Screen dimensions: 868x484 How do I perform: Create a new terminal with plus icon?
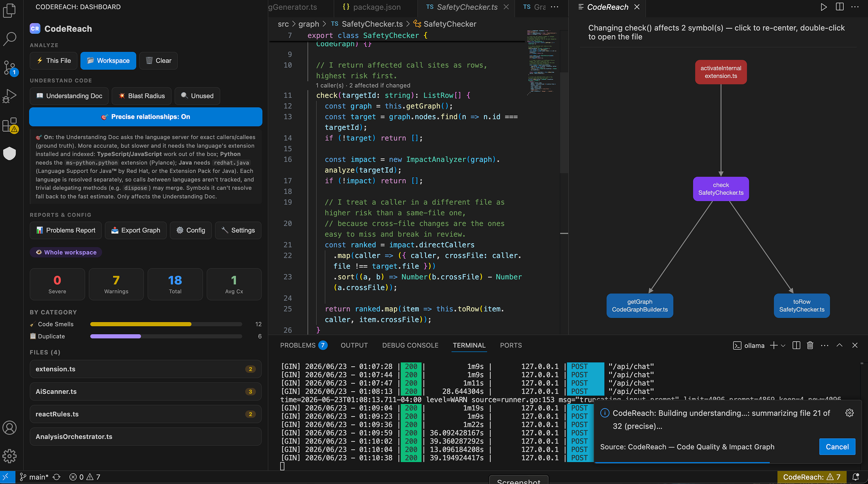tap(774, 345)
